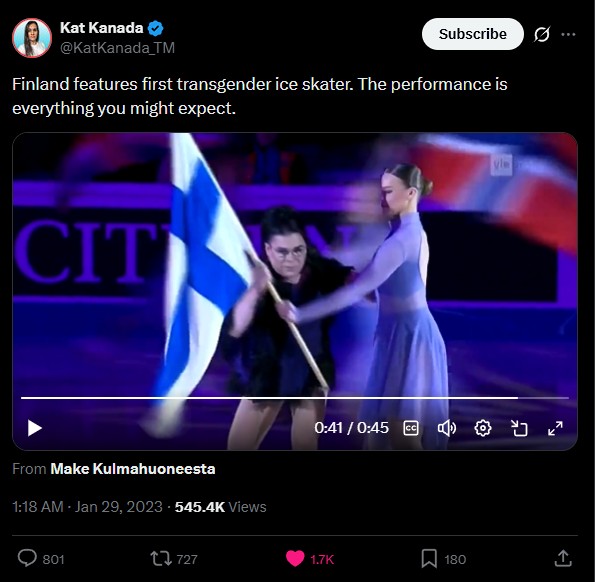Expand video to fullscreen

555,428
